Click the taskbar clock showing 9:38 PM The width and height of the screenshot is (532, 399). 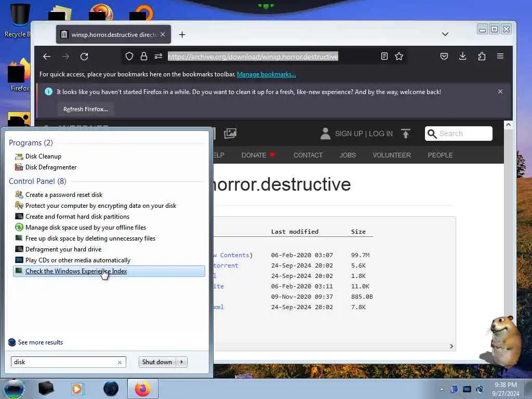(x=506, y=389)
